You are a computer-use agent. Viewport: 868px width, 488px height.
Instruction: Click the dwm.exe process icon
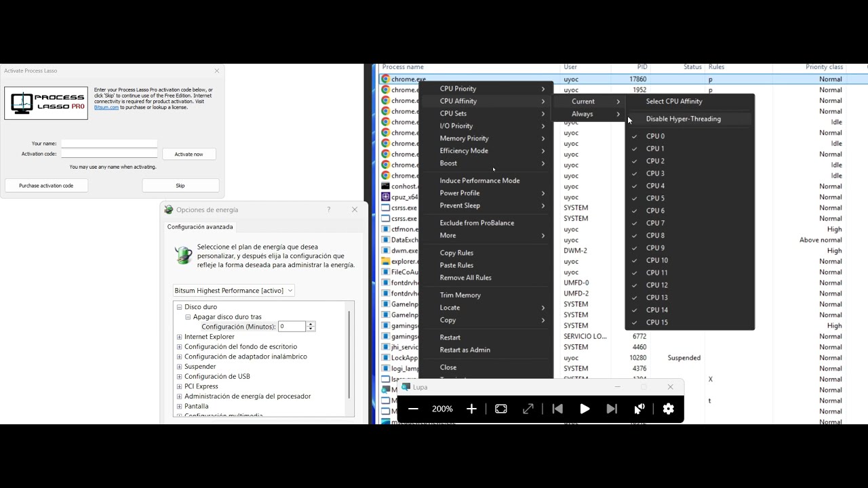(x=385, y=251)
